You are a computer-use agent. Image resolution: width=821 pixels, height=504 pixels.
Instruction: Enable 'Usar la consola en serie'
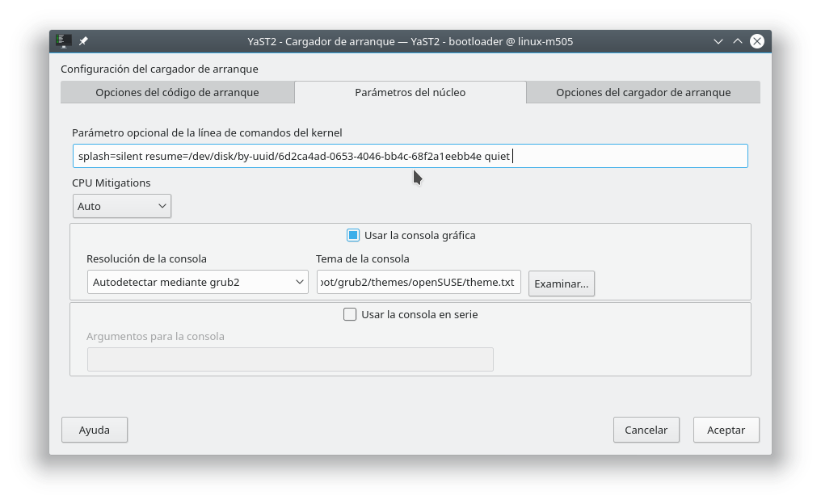coord(349,314)
